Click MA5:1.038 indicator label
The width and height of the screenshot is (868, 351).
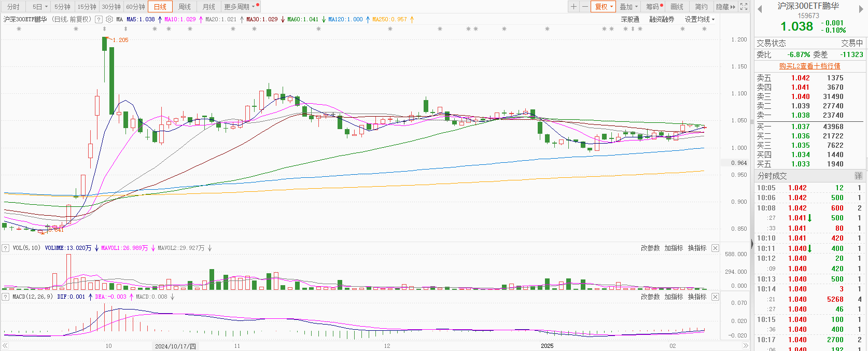141,19
